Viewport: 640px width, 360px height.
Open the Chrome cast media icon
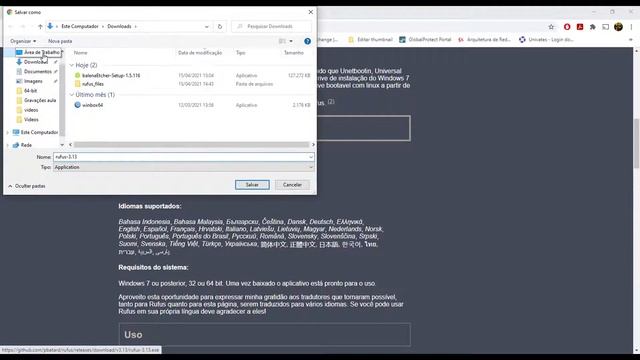[606, 27]
